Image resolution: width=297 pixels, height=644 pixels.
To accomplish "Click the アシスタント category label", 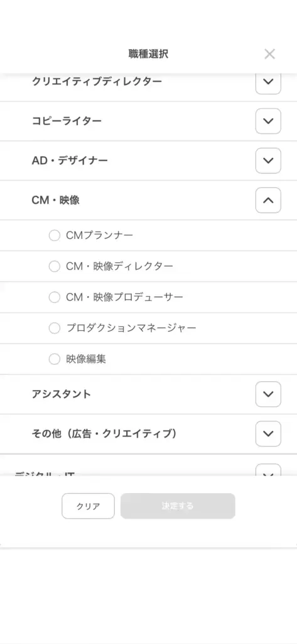I will (x=61, y=394).
